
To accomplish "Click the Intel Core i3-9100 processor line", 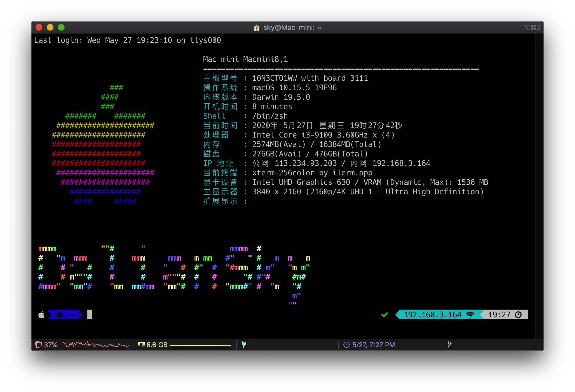I will point(323,135).
